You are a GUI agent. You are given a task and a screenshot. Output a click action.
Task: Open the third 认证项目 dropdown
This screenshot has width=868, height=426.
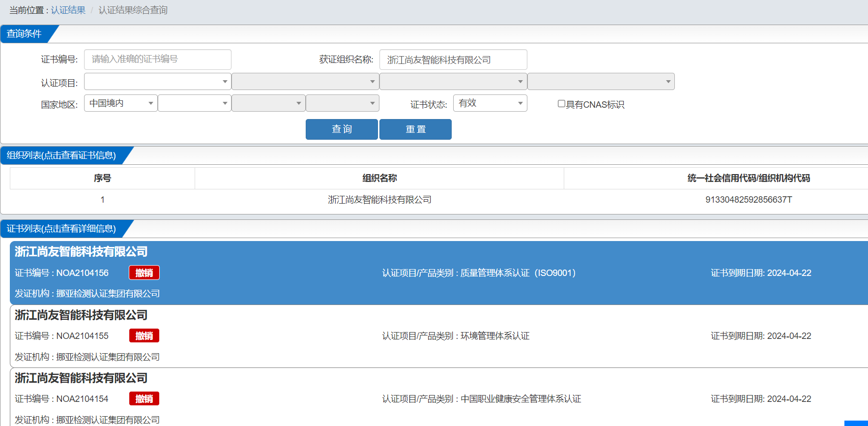tap(453, 81)
